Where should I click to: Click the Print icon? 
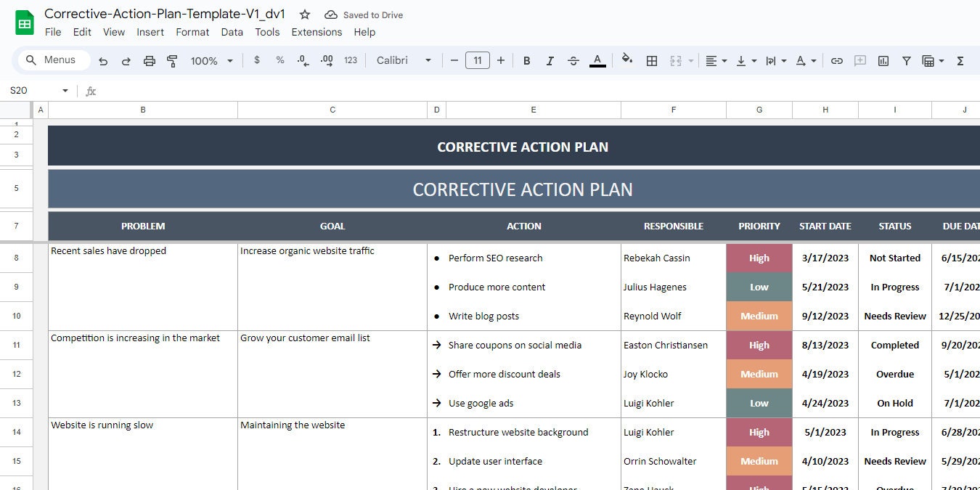tap(150, 60)
